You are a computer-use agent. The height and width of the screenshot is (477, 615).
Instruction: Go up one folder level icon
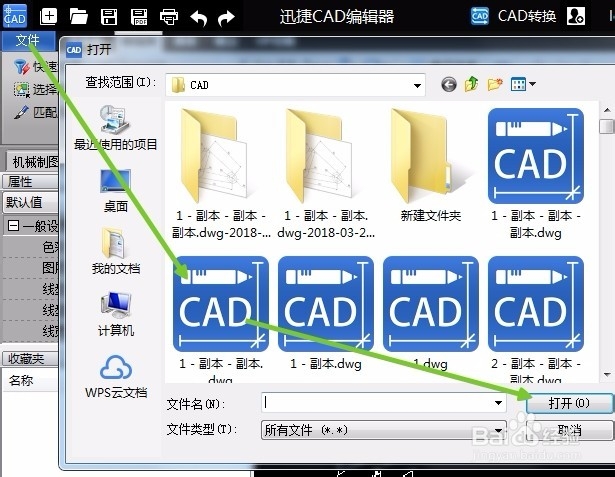click(x=471, y=84)
